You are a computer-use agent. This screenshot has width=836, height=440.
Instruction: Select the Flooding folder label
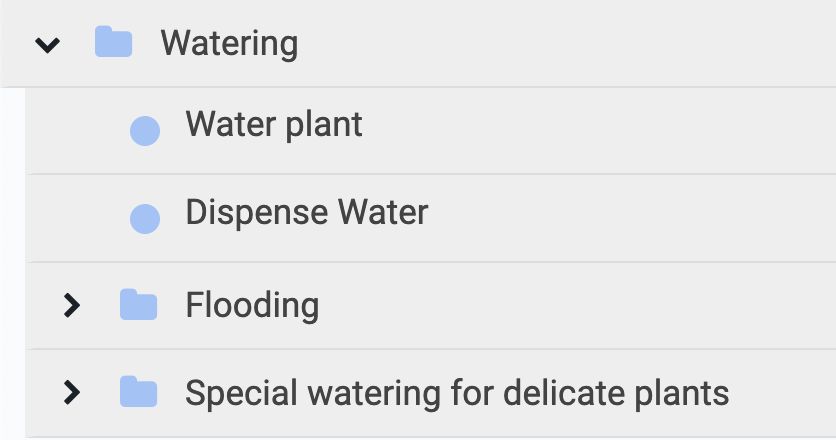click(252, 306)
